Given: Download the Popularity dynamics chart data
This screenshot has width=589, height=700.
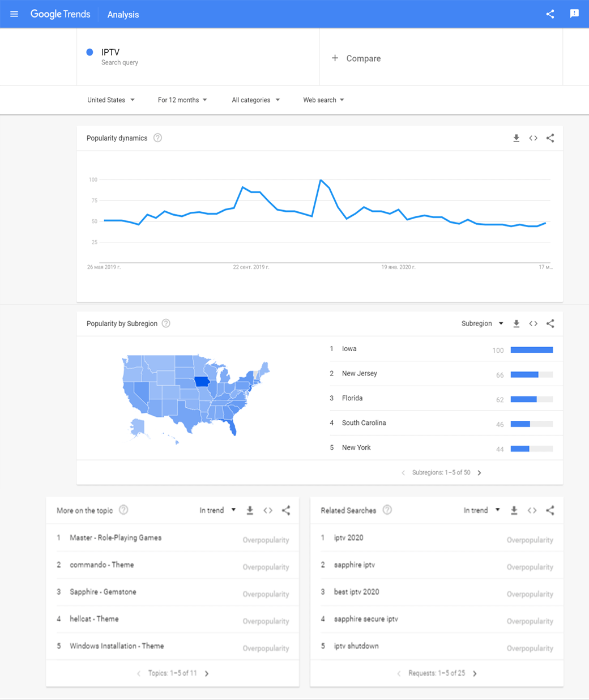Looking at the screenshot, I should pos(516,138).
